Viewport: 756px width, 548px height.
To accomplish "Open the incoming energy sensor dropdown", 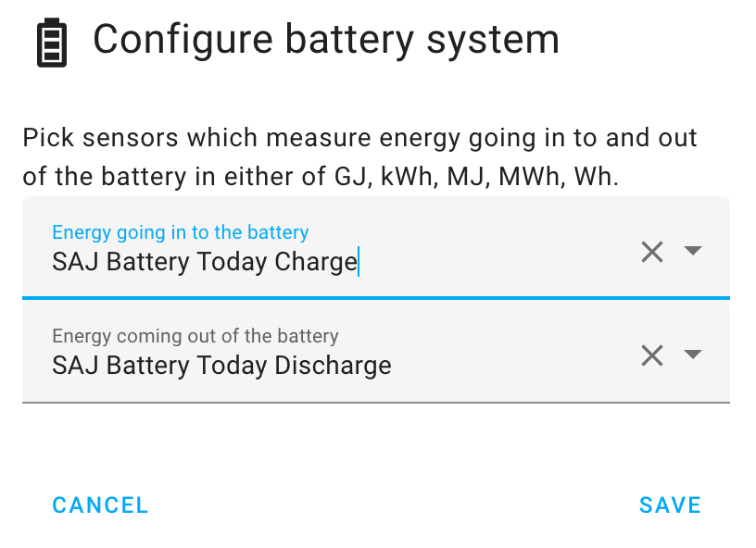I will point(693,251).
